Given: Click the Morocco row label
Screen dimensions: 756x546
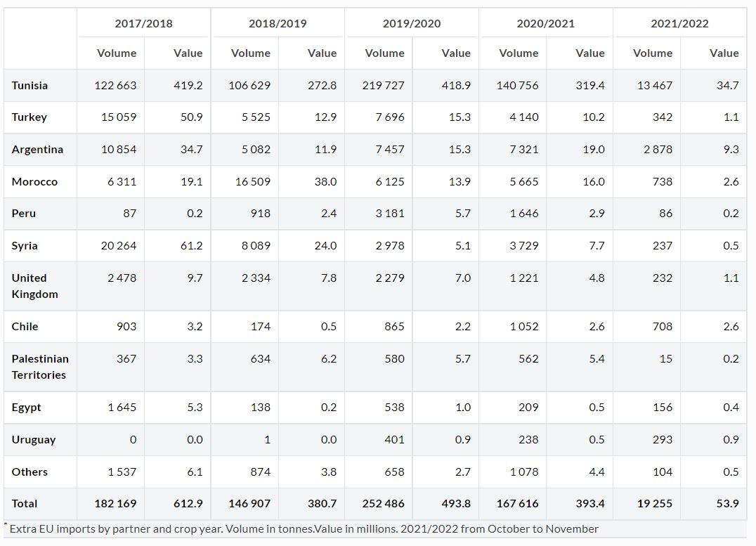Looking at the screenshot, I should 34,181.
